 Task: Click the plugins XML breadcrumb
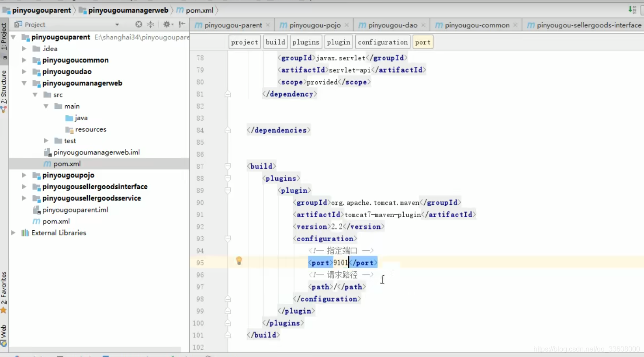coord(306,42)
